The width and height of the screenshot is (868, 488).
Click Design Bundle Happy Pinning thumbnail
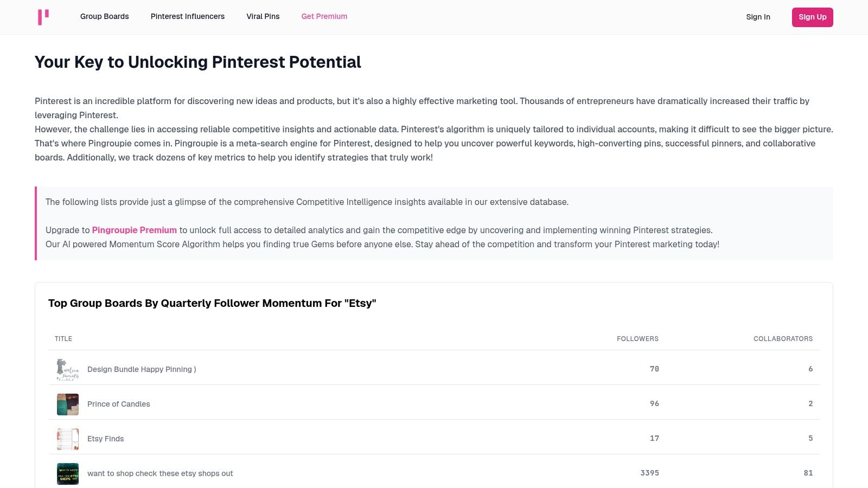coord(68,369)
